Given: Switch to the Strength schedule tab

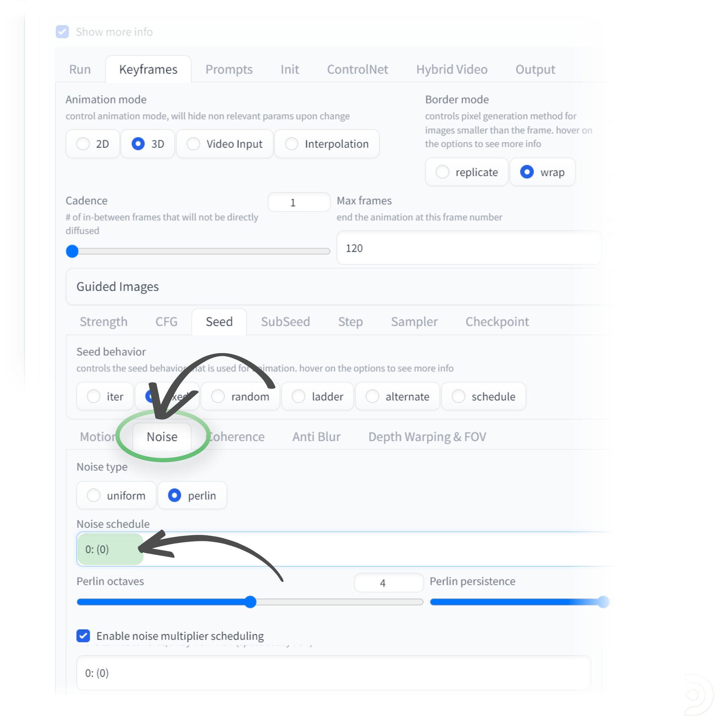Looking at the screenshot, I should pyautogui.click(x=104, y=321).
